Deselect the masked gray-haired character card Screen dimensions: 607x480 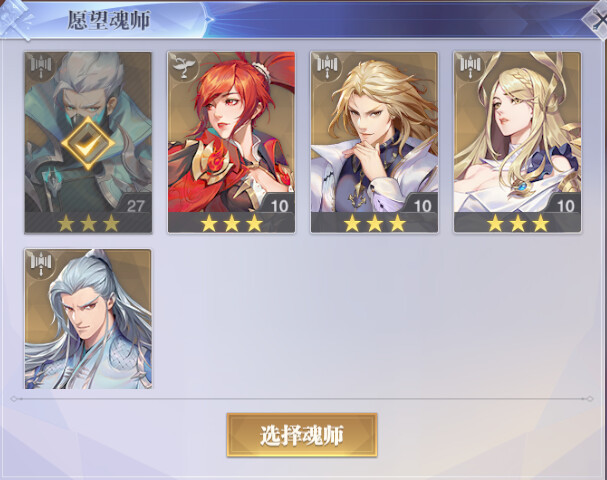[88, 142]
